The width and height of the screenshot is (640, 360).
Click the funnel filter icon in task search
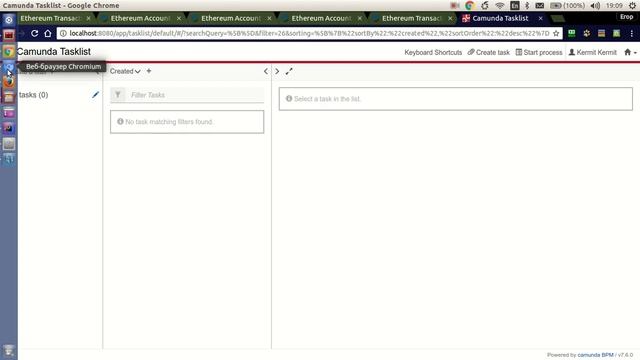[118, 95]
